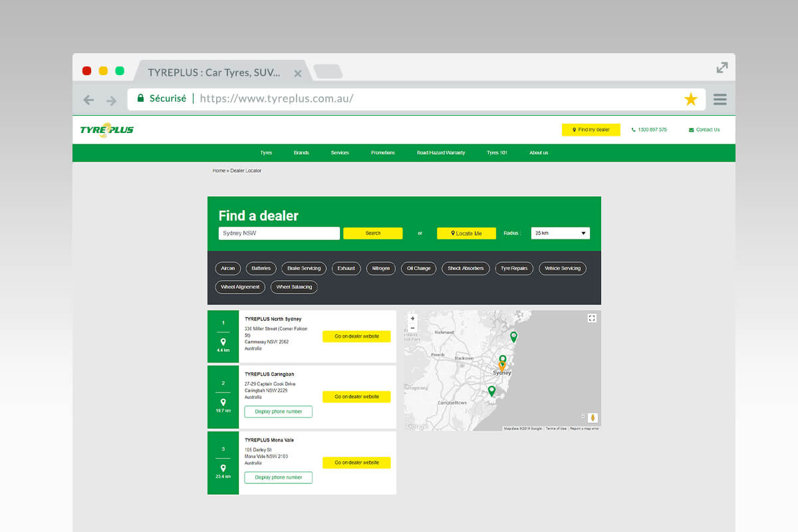Click the 4.4 km location pin icon

[223, 342]
